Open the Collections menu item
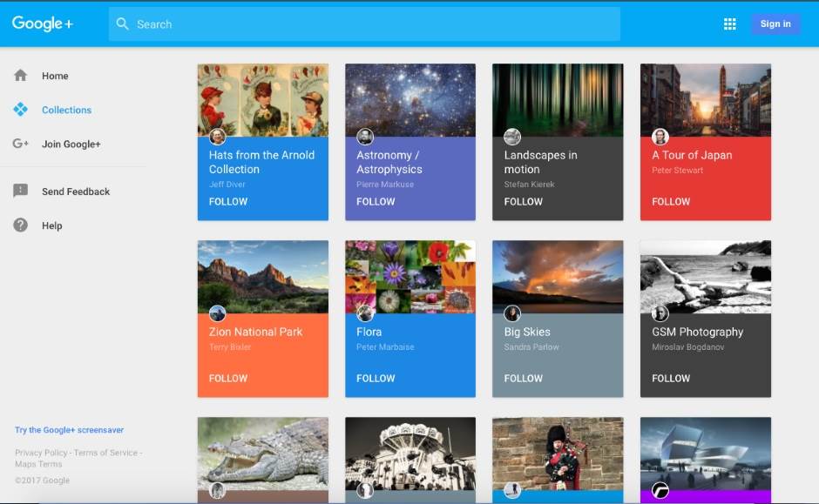 click(66, 110)
